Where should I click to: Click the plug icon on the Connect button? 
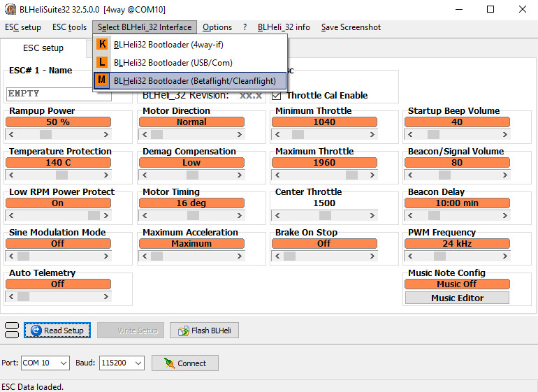[168, 363]
